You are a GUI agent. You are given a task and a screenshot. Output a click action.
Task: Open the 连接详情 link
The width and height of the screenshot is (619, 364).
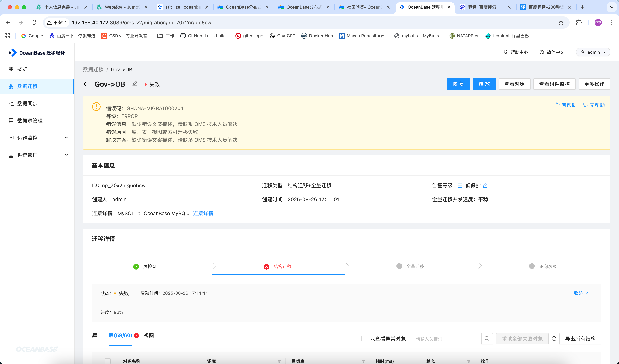pos(203,213)
